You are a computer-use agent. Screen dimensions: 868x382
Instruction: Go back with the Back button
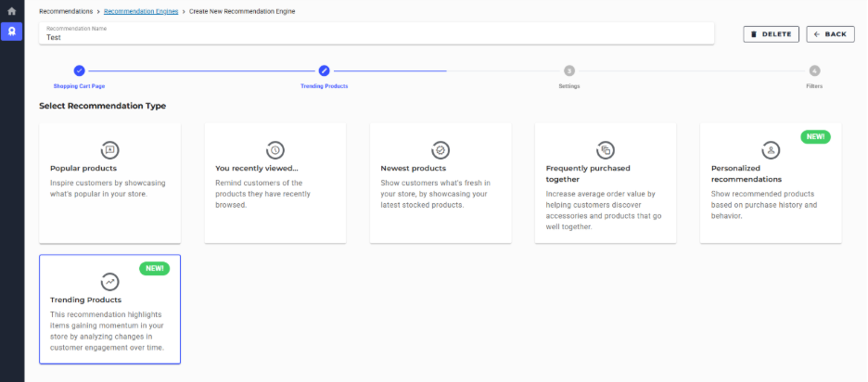click(x=830, y=34)
